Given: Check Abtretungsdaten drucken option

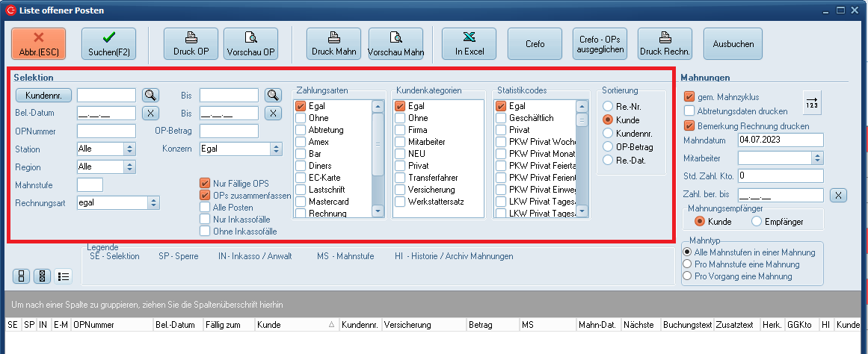Looking at the screenshot, I should coord(689,111).
